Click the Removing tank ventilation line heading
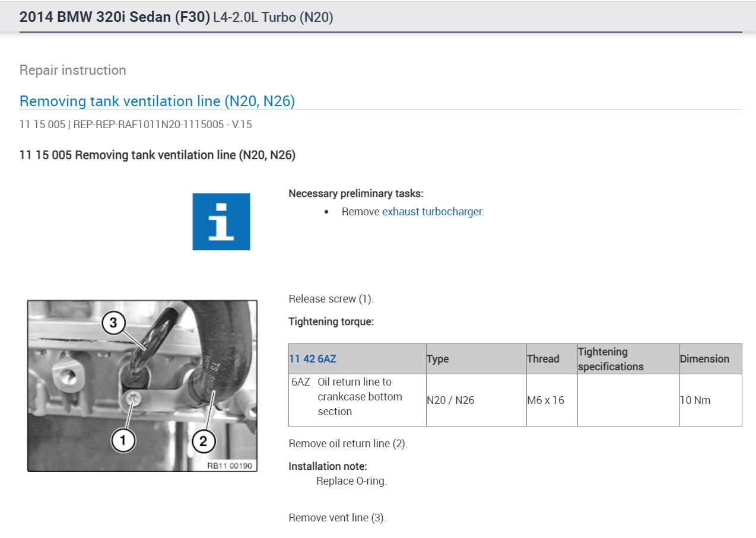Screen dimensions: 756x538 tap(157, 101)
